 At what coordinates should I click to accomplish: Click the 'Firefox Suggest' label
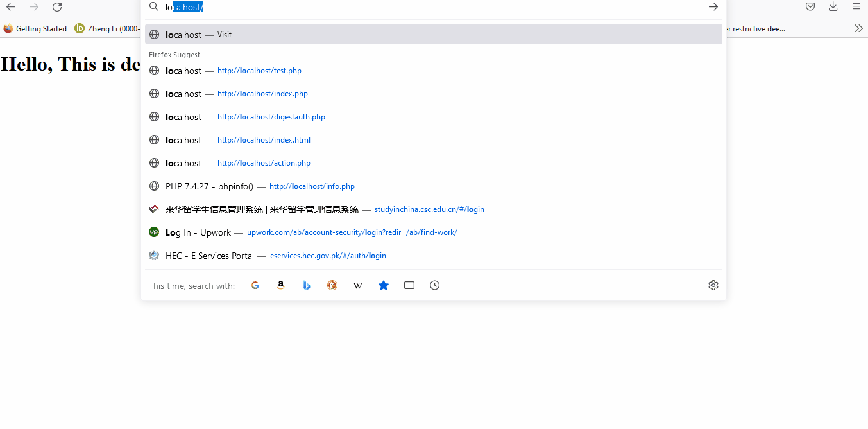pos(174,55)
